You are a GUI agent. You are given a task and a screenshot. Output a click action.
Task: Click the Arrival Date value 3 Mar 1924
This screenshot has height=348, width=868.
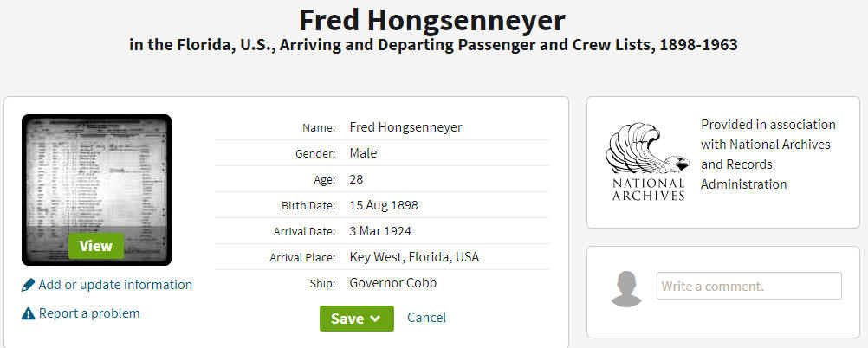click(x=380, y=231)
